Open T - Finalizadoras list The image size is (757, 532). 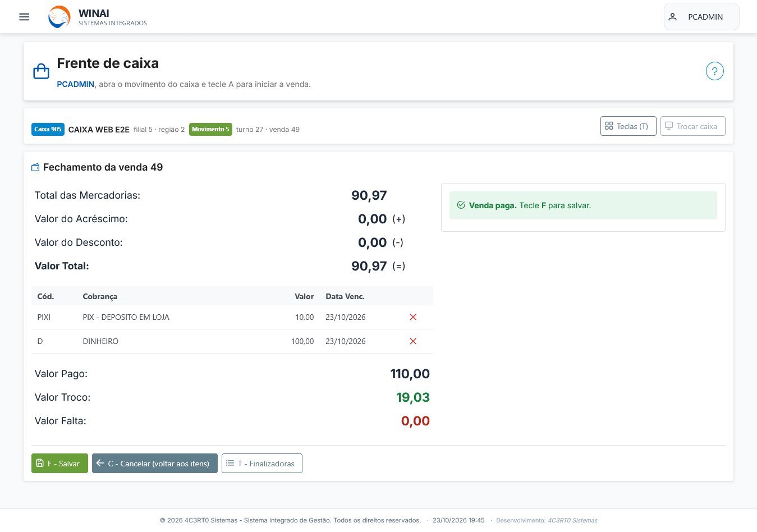(261, 464)
